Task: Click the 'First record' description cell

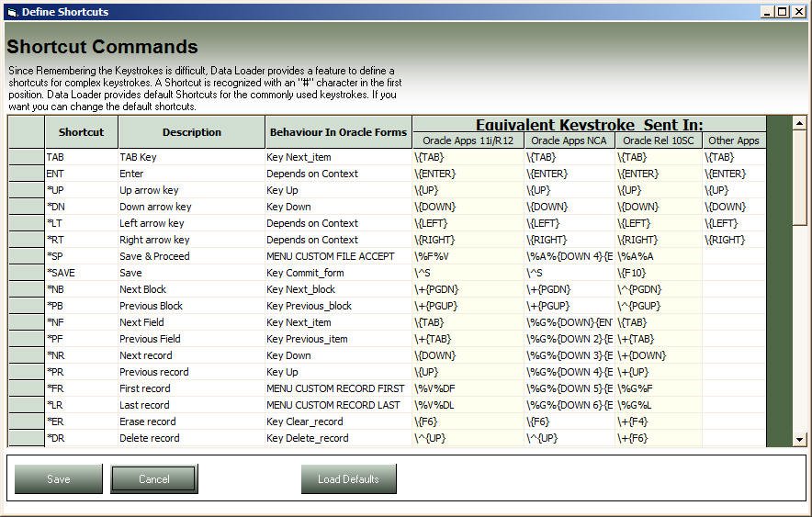Action: (192, 389)
